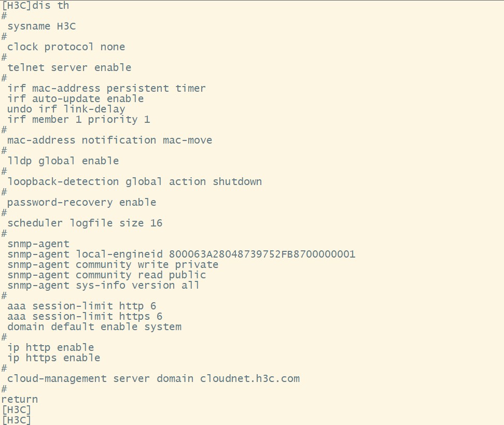504x425 pixels.
Task: Click the 'undo irf link-delay' line
Action: (x=66, y=109)
